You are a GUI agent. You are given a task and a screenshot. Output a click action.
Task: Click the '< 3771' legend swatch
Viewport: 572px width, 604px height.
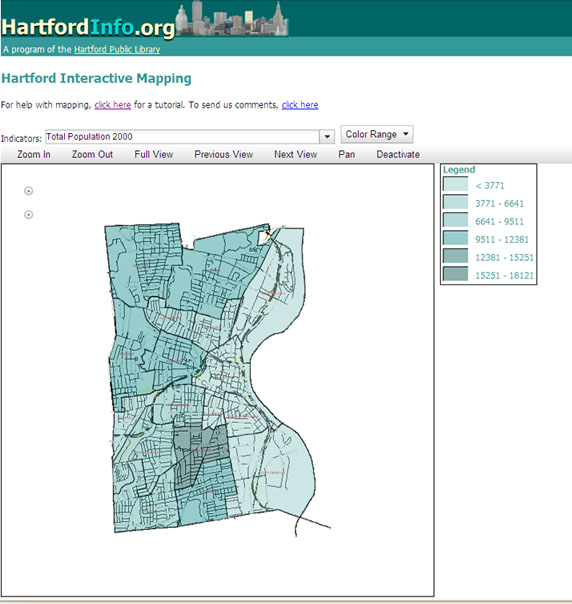pyautogui.click(x=455, y=184)
